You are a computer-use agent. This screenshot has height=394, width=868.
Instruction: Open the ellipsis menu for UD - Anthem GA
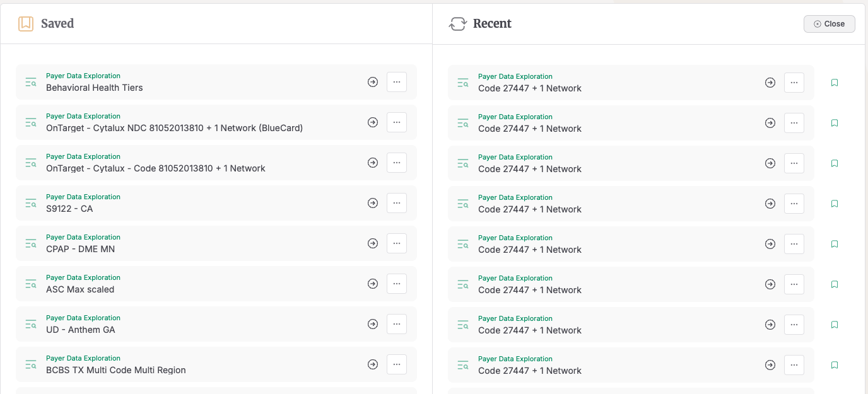point(397,324)
